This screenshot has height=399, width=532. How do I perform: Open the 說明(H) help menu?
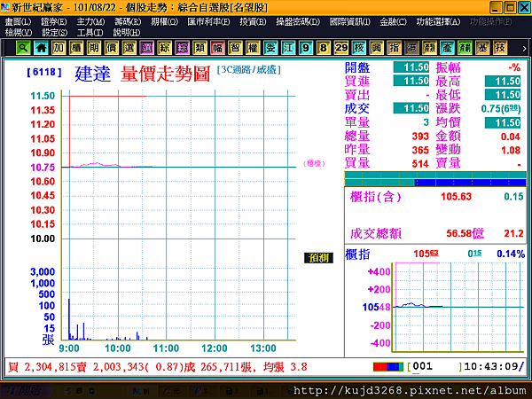click(127, 33)
